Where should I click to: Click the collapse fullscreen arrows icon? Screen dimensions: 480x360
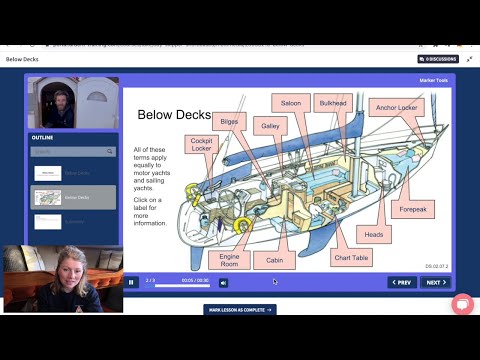(x=469, y=59)
